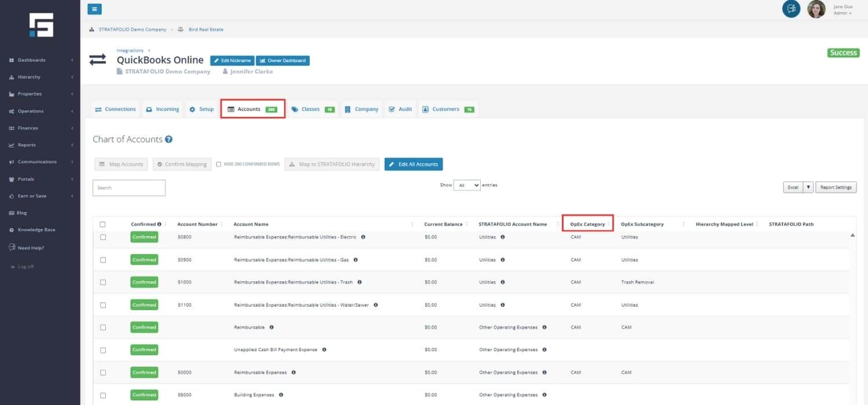Open the Show entries dropdown
The width and height of the screenshot is (868, 405).
tap(467, 185)
